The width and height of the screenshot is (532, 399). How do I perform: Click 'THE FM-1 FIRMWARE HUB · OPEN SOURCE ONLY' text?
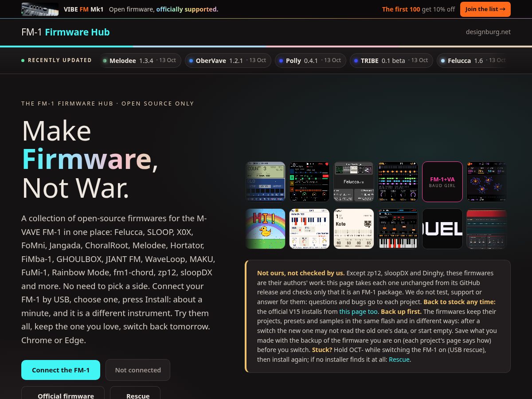(x=108, y=103)
